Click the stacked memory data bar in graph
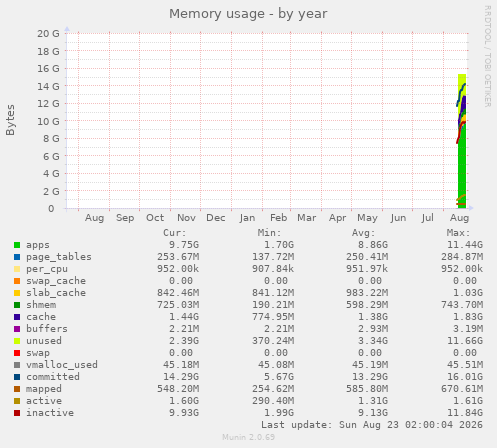This screenshot has height=448, width=497. coord(462,141)
